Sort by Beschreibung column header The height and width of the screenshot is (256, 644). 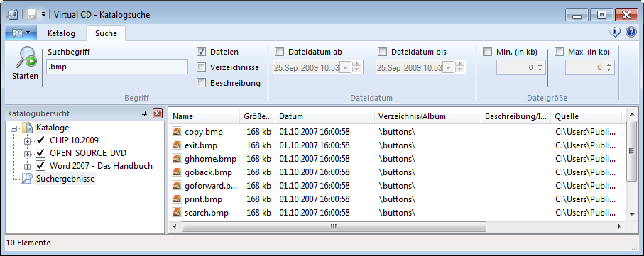(516, 116)
